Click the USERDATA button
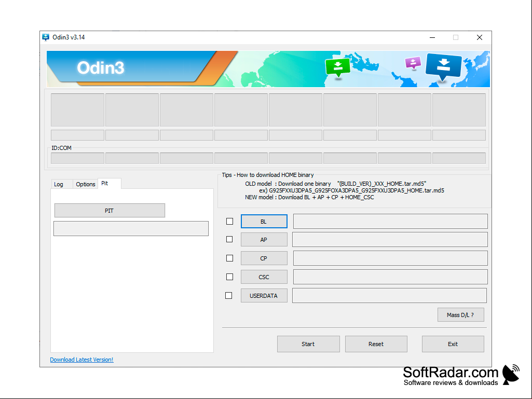This screenshot has height=399, width=532. (264, 296)
